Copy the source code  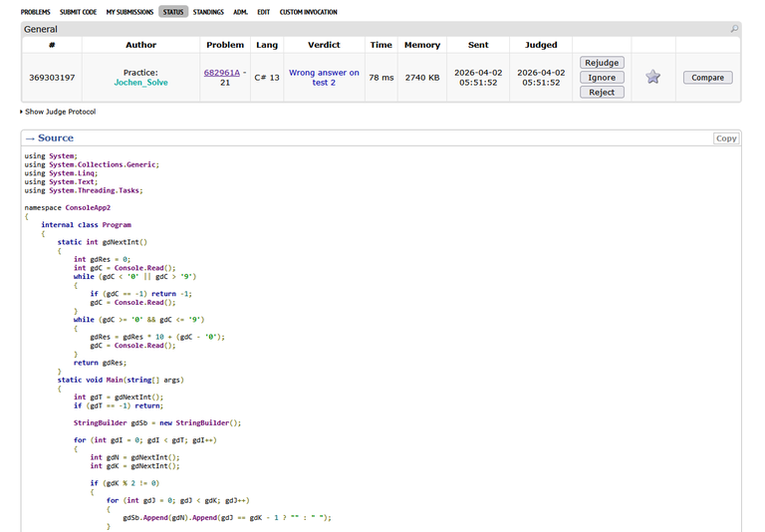(x=726, y=138)
